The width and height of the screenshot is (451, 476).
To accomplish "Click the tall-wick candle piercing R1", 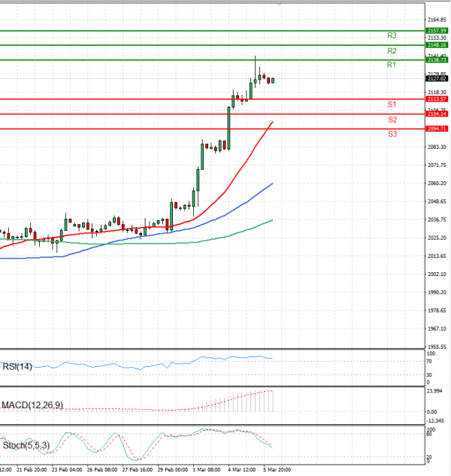I will pyautogui.click(x=256, y=72).
